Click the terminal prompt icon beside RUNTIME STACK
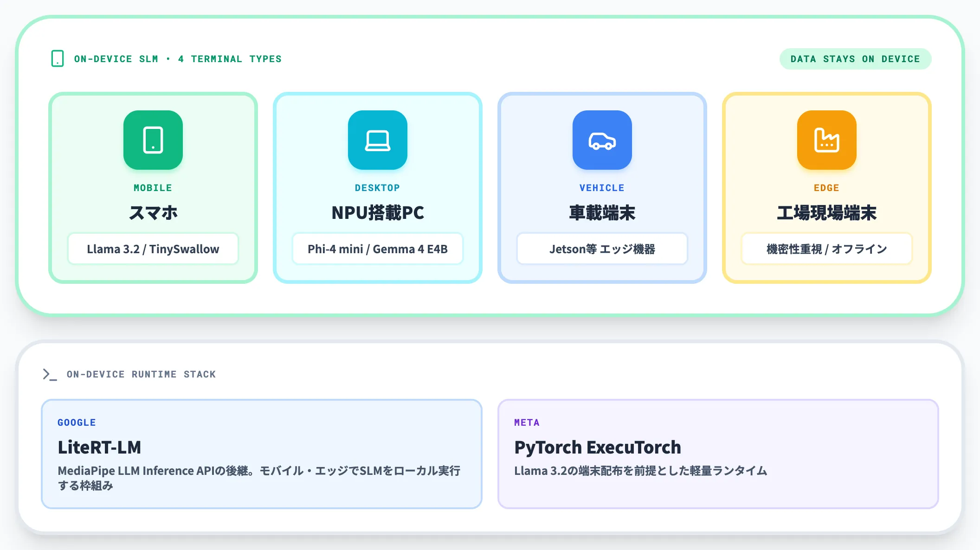This screenshot has height=550, width=980. (x=50, y=374)
